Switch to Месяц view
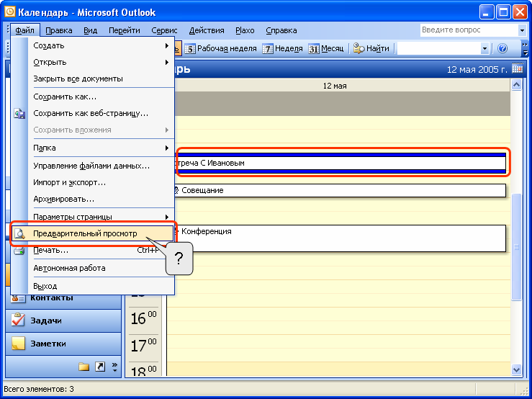The image size is (532, 399). (326, 48)
